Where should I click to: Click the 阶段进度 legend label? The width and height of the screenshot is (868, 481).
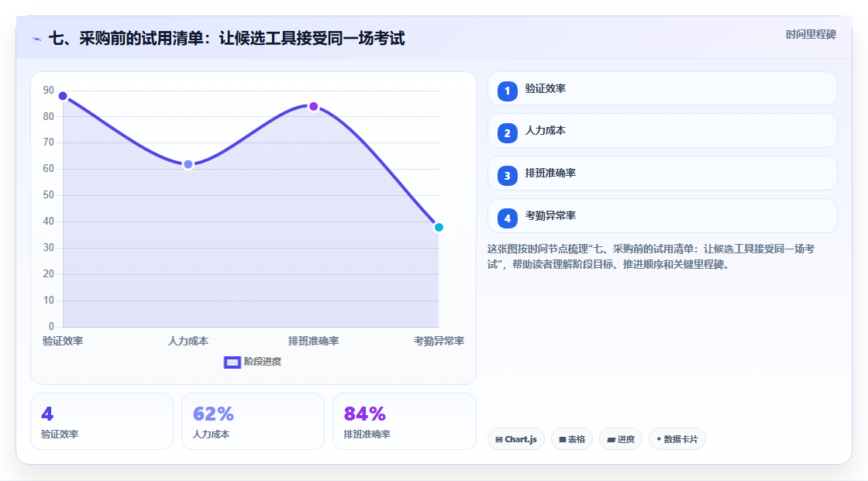[x=263, y=362]
